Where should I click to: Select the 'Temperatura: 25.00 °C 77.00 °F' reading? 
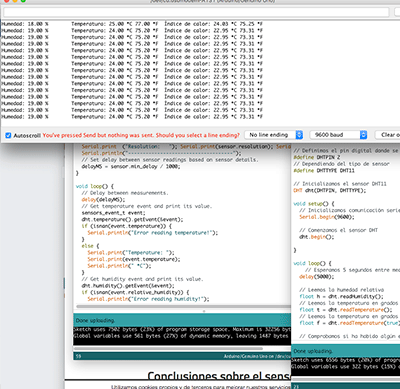tap(115, 24)
